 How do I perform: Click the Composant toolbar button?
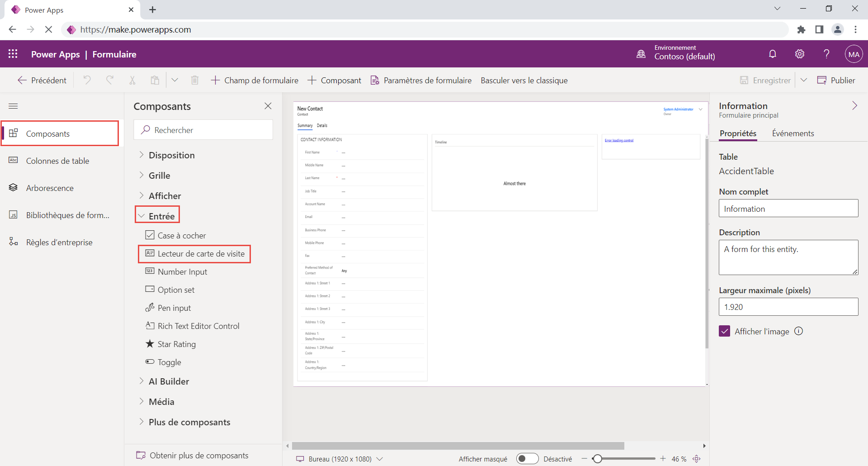click(335, 80)
